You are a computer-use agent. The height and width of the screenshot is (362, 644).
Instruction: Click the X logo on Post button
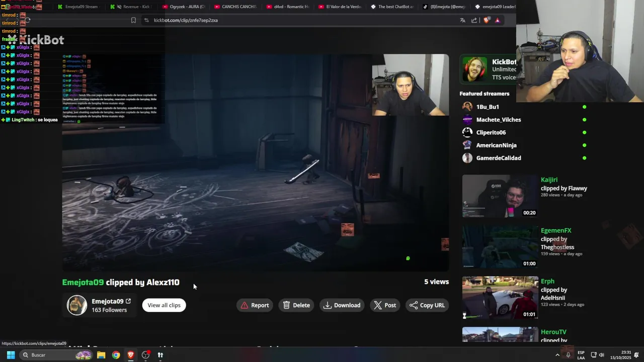(x=378, y=305)
